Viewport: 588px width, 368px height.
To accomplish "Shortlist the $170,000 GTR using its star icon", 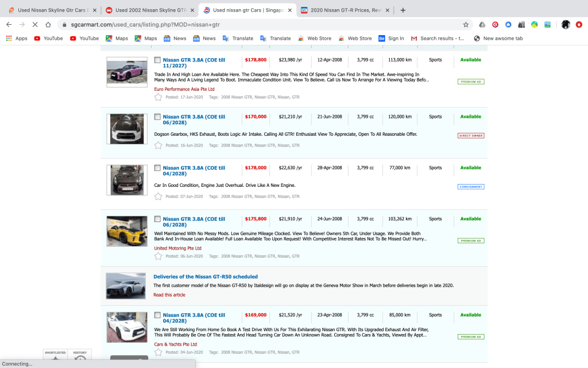I will coord(158,145).
